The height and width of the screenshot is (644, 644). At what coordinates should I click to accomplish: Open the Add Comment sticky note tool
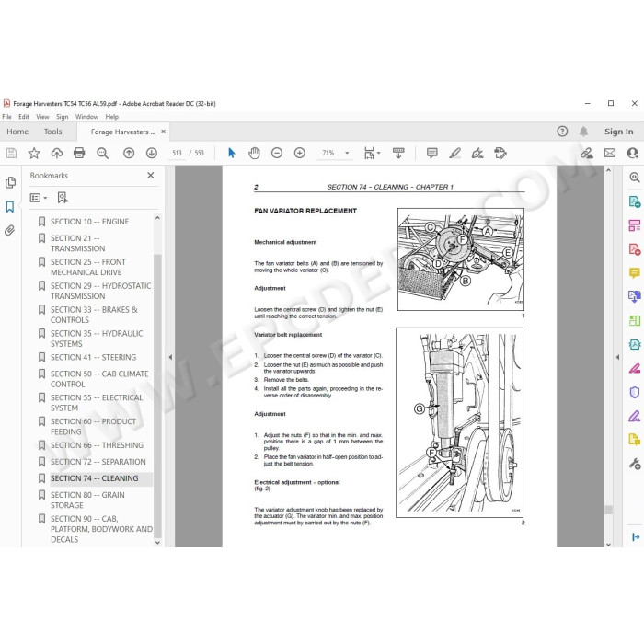(x=431, y=154)
